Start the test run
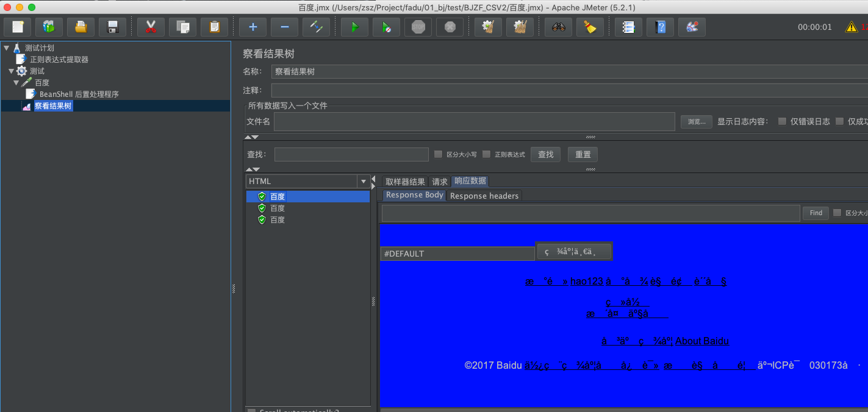 354,27
